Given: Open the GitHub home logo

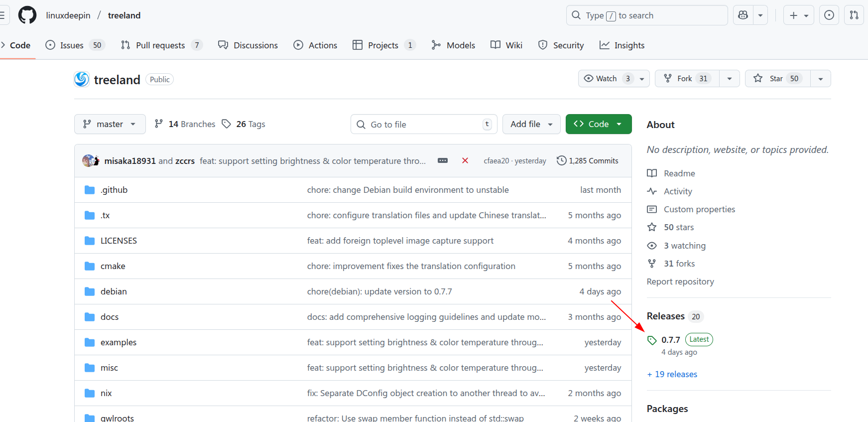Looking at the screenshot, I should pyautogui.click(x=27, y=15).
